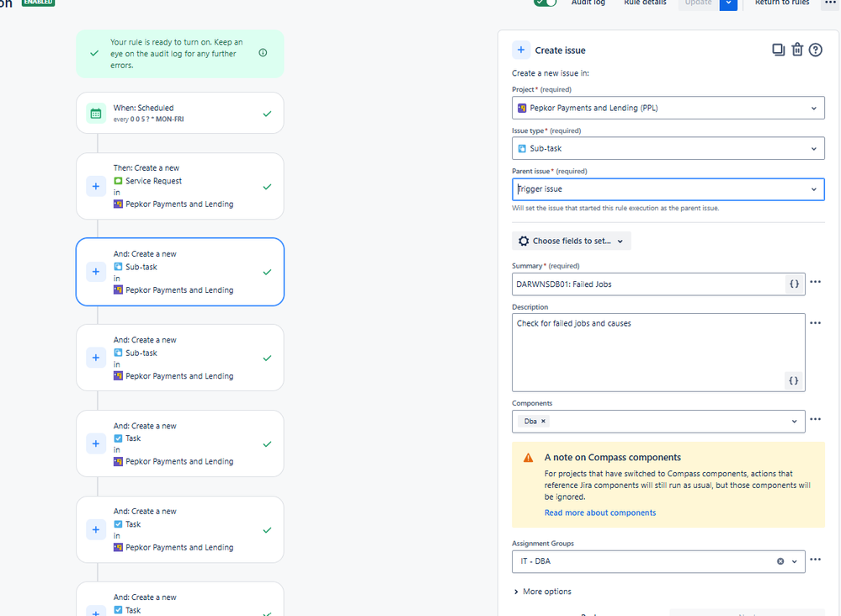Remove the Dba component tag
This screenshot has width=841, height=616.
coord(543,422)
